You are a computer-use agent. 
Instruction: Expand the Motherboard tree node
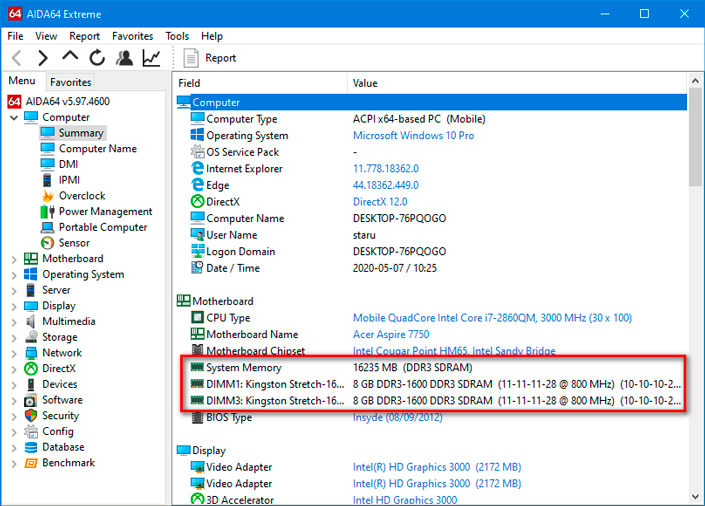[x=14, y=259]
